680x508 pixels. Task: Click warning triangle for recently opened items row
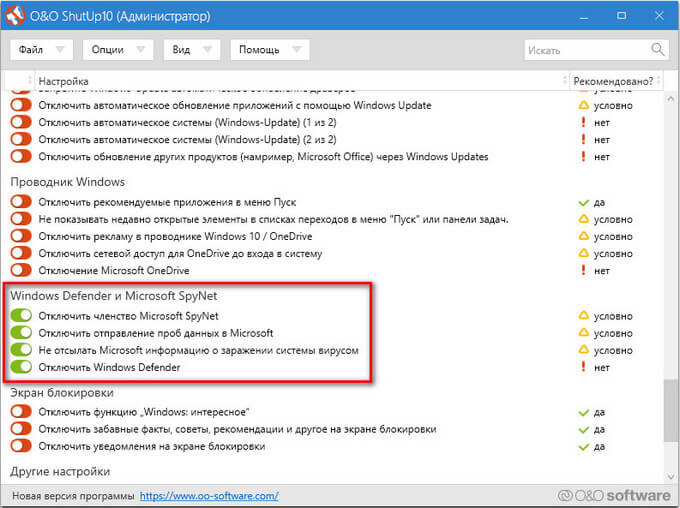tap(584, 219)
